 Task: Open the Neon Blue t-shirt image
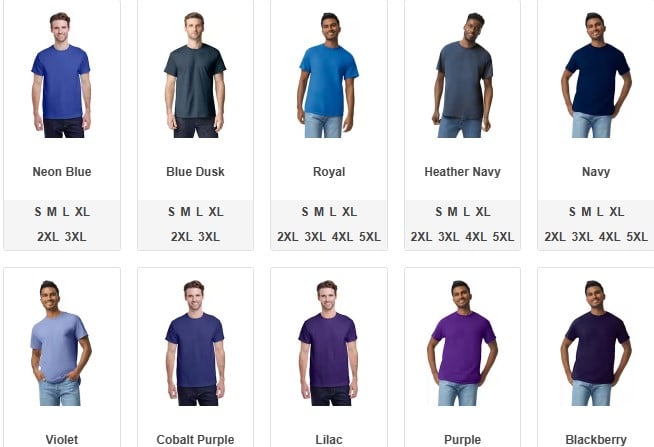tap(61, 75)
